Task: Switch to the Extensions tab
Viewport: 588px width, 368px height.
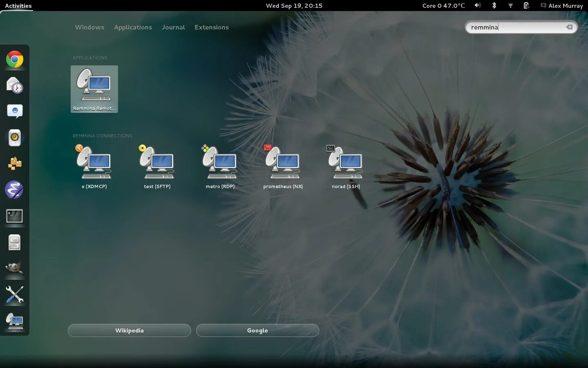Action: [x=212, y=27]
